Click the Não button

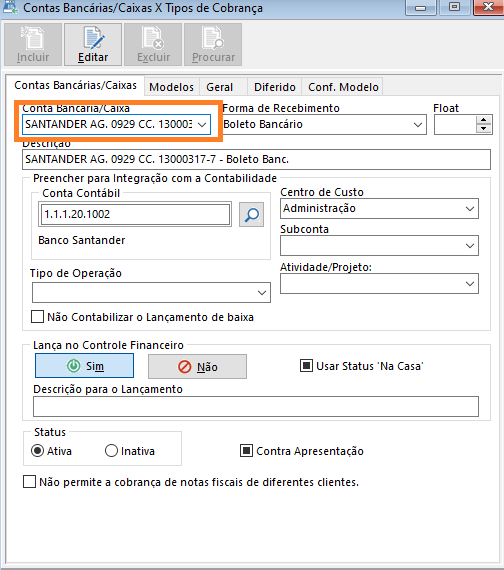click(x=197, y=366)
